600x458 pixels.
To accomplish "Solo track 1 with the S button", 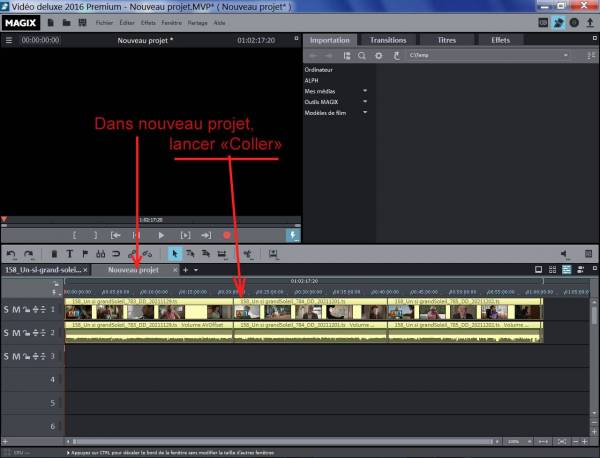I will (x=6, y=311).
